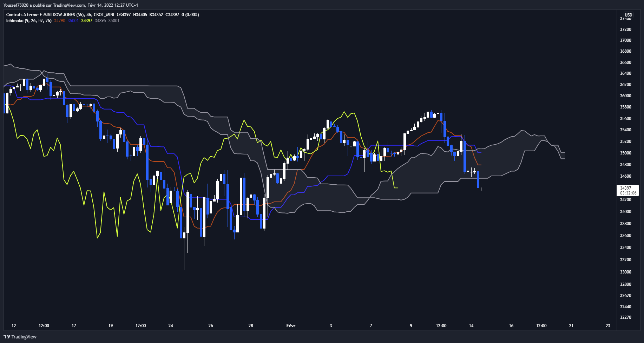Click the 0 (0.00%) change value

pyautogui.click(x=190, y=15)
